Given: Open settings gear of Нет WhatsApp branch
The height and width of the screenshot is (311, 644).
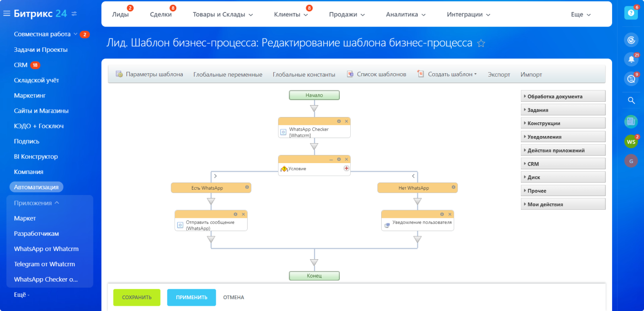Looking at the screenshot, I should pos(453,187).
